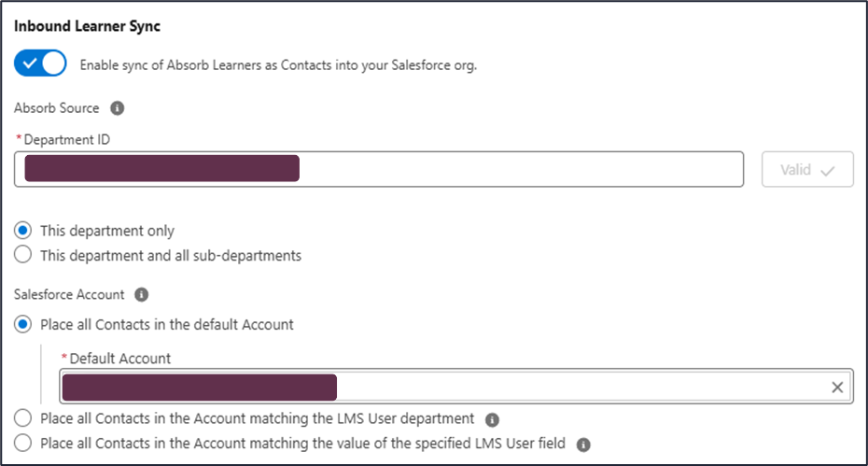Click the Absorb Source info icon

(118, 108)
